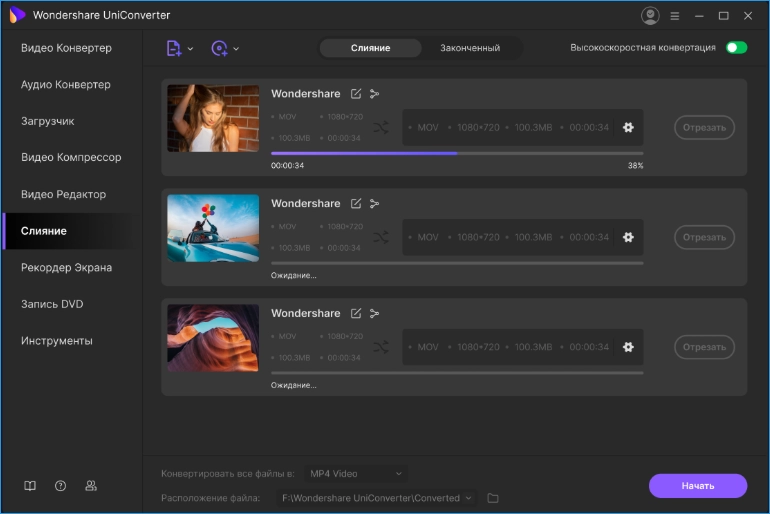The width and height of the screenshot is (770, 514).
Task: Click trim scissors on second video
Action: coord(374,204)
